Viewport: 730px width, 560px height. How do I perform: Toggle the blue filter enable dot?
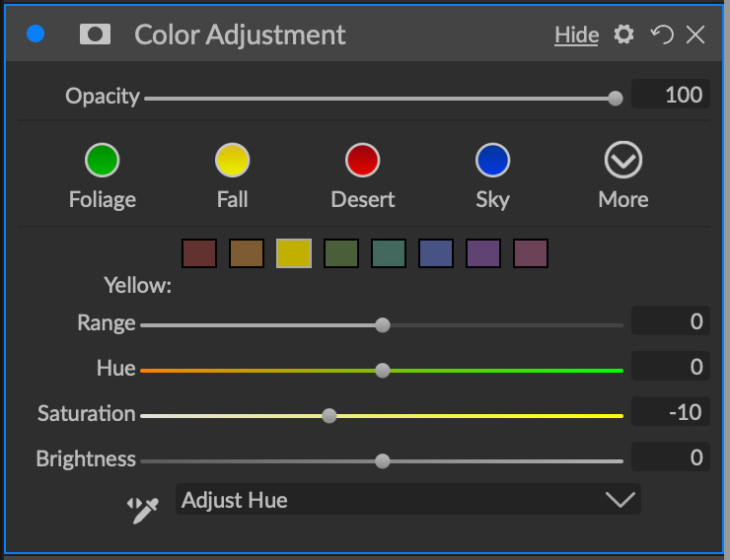click(36, 35)
